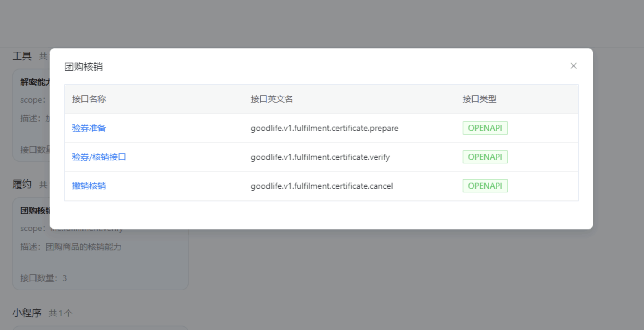Click the 团购核销 dialog title

point(83,67)
